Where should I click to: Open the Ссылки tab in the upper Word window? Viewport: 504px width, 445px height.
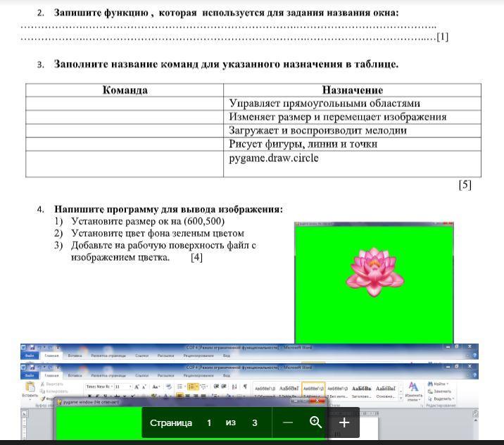(141, 356)
